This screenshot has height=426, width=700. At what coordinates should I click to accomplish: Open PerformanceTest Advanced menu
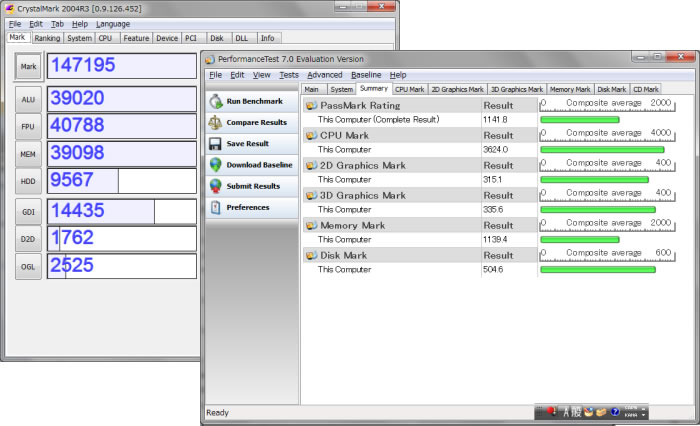325,75
